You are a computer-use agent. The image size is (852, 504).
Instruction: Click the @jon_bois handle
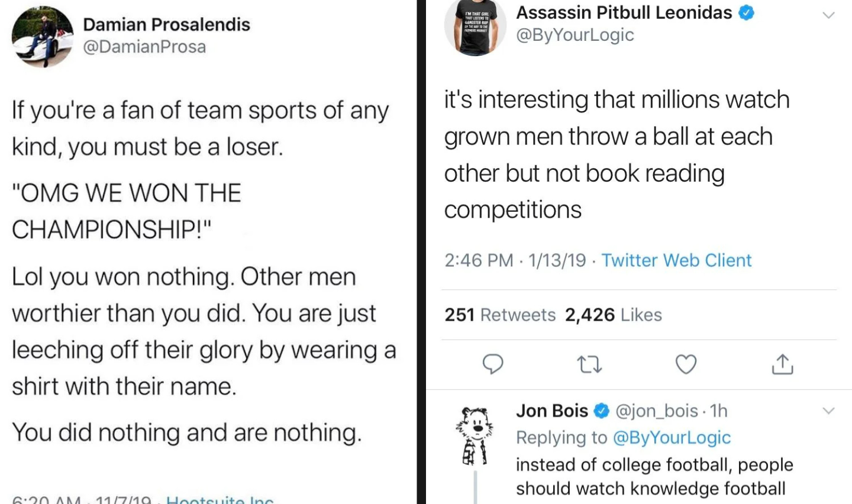pos(657,411)
